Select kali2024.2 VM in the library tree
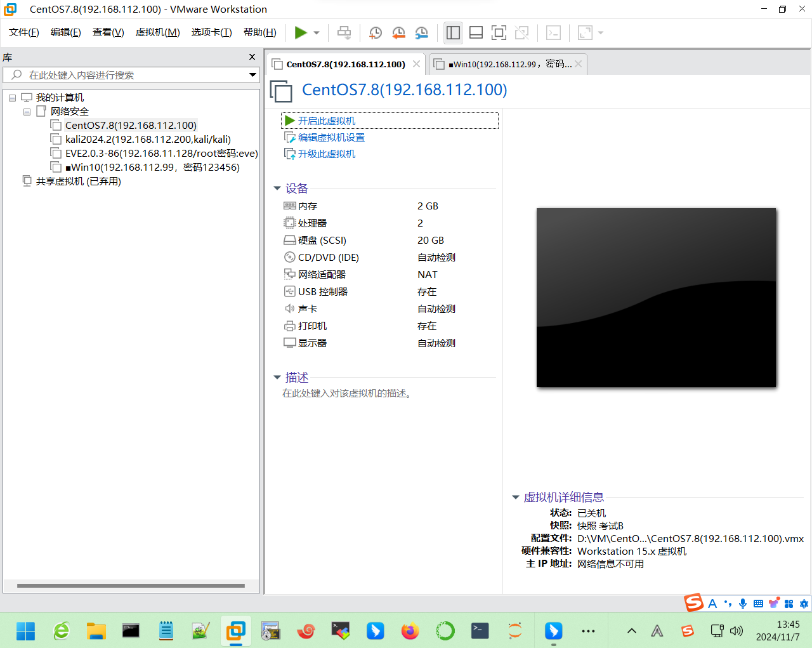 click(x=147, y=140)
